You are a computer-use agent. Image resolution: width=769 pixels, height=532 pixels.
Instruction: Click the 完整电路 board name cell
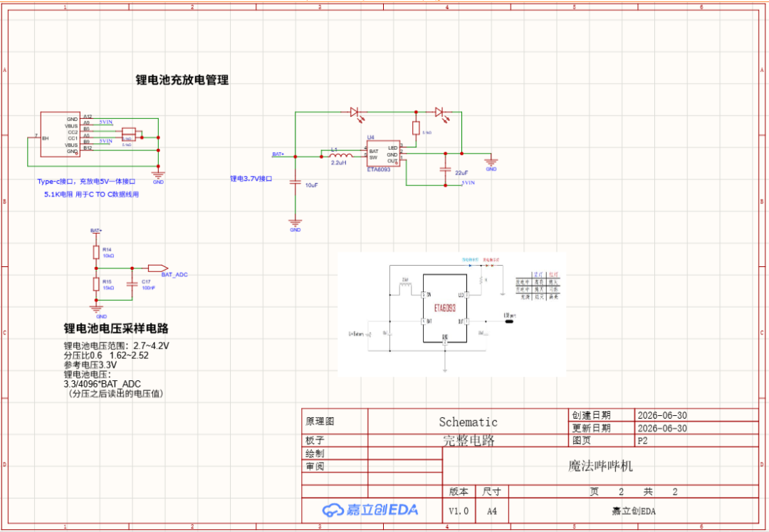click(x=468, y=440)
